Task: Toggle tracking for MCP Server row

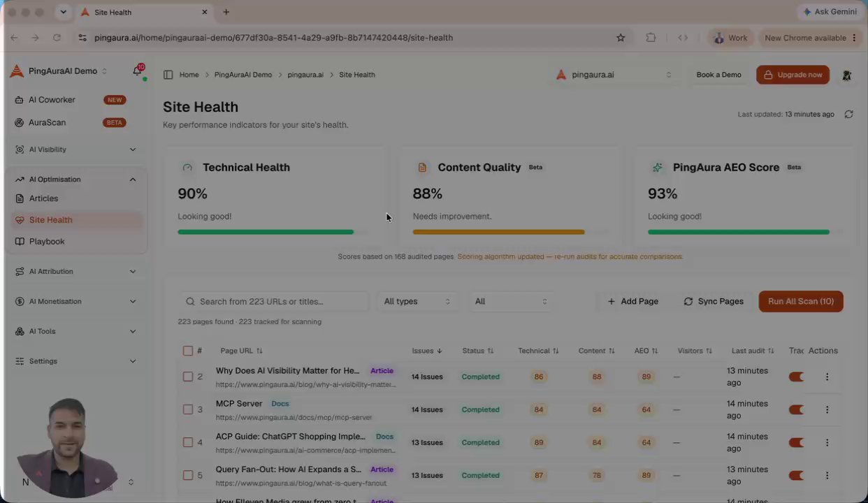Action: [x=796, y=409]
